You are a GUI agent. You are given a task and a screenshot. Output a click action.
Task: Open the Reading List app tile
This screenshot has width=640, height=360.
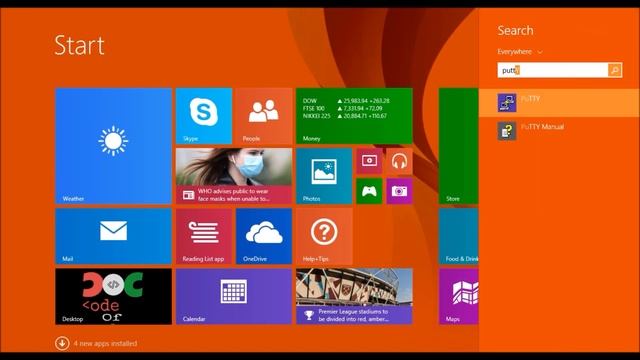click(204, 236)
